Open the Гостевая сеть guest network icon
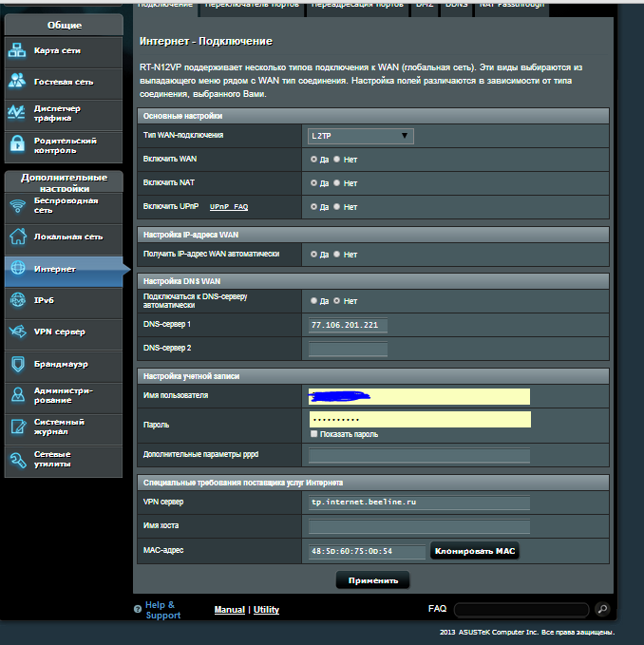Screen dimensions: 644x645 17,81
